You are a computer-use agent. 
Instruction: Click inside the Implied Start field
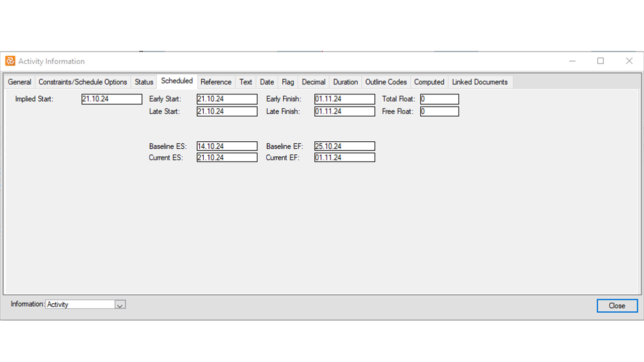(x=112, y=99)
